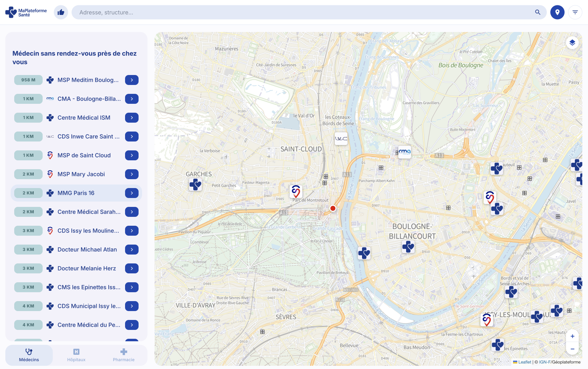The image size is (588, 369).
Task: Click arrow button beside CMS les Epinettes Iss...
Action: coord(132,287)
